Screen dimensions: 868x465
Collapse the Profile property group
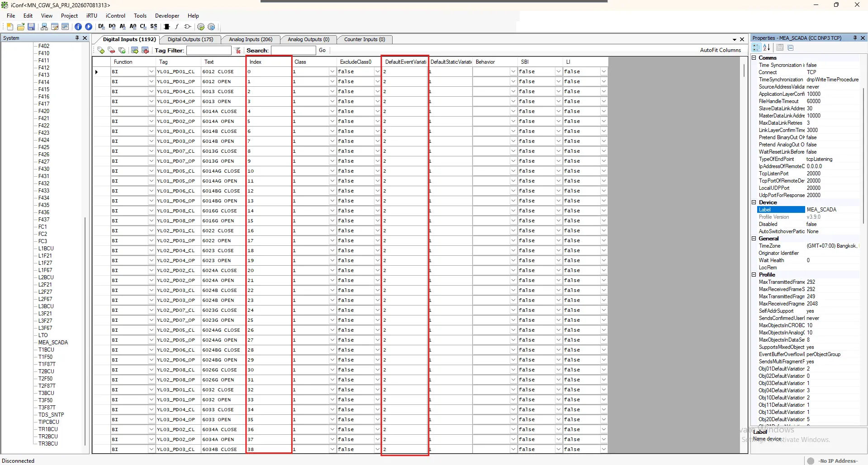754,275
